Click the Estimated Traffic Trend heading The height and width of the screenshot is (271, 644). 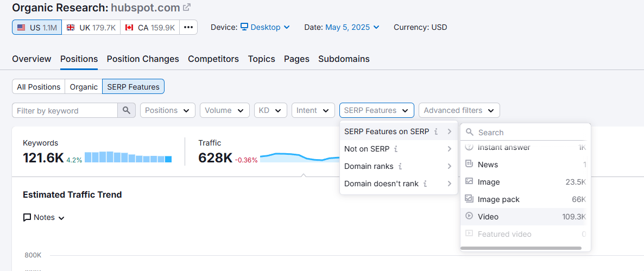click(x=72, y=194)
